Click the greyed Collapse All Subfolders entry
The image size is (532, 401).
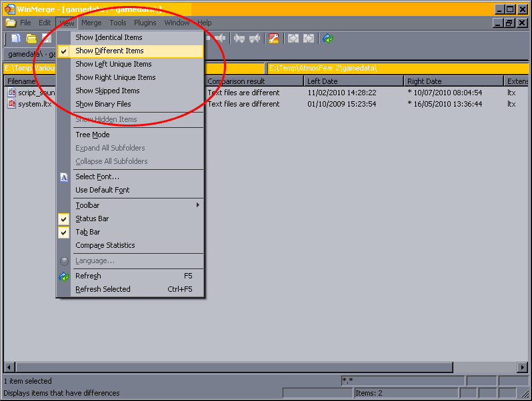pyautogui.click(x=130, y=161)
